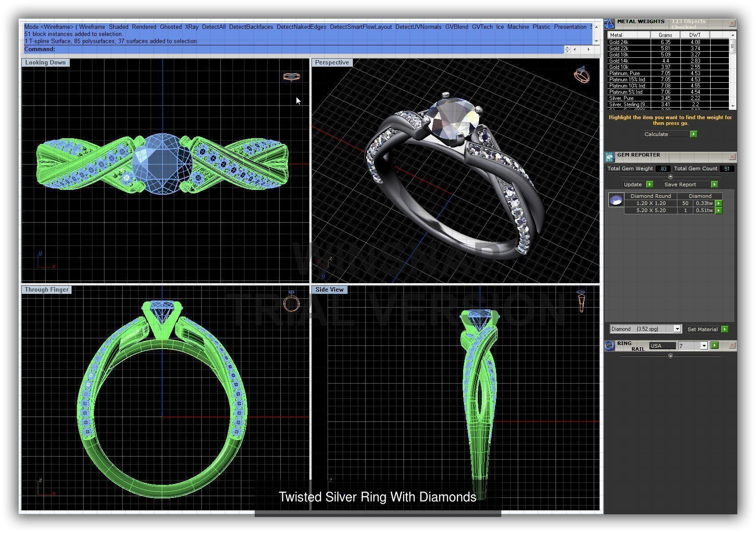Choose the Presentation mode option
Image resolution: width=756 pixels, height=533 pixels.
point(570,27)
